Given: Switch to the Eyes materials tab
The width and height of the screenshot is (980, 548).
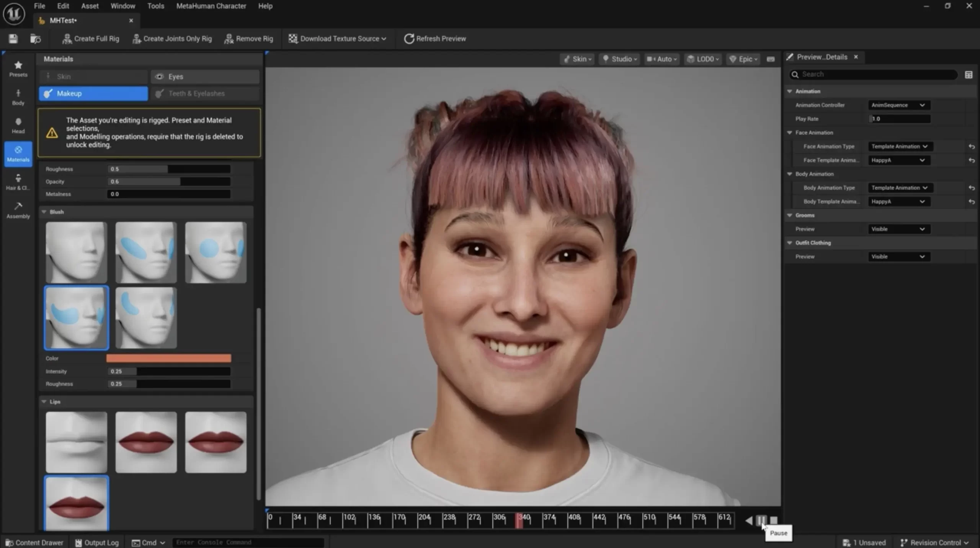Looking at the screenshot, I should point(205,77).
